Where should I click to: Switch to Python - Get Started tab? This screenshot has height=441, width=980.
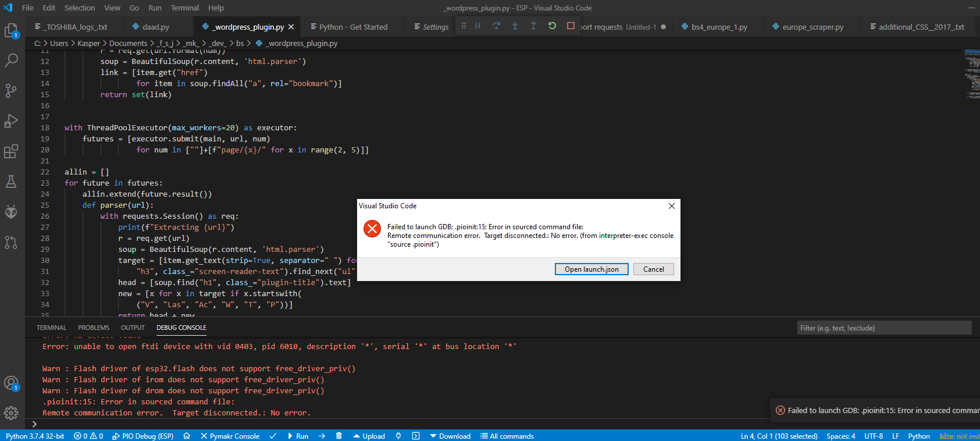tap(353, 27)
